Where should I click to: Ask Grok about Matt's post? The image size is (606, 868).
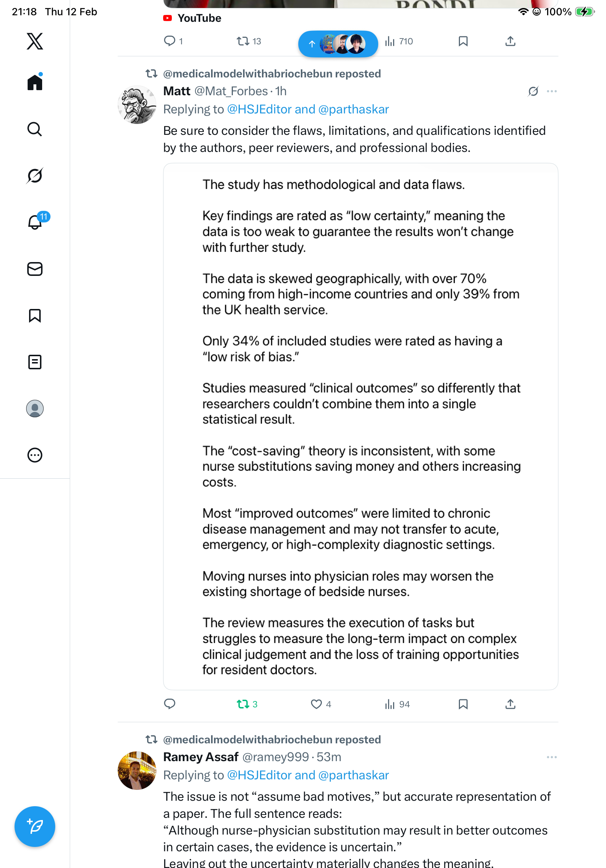[533, 92]
